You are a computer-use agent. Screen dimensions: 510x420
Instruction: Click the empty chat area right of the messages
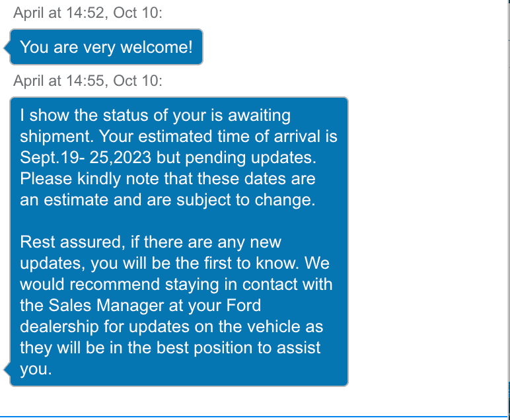click(x=423, y=231)
